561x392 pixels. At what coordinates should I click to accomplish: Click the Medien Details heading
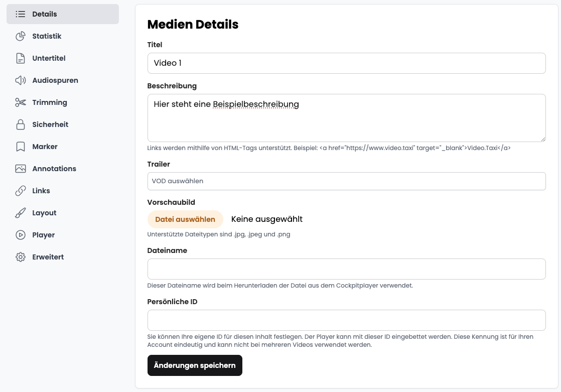click(x=193, y=25)
